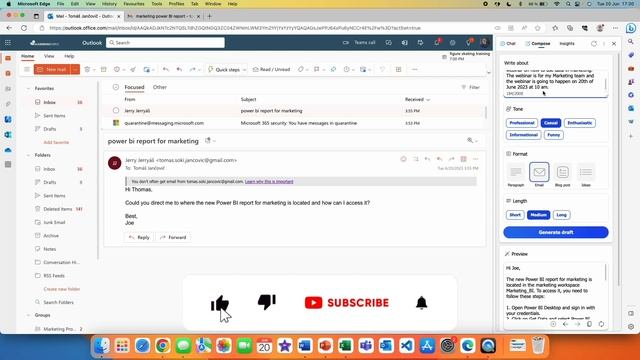
Task: Open the New mail dropdown arrow
Action: [x=75, y=69]
